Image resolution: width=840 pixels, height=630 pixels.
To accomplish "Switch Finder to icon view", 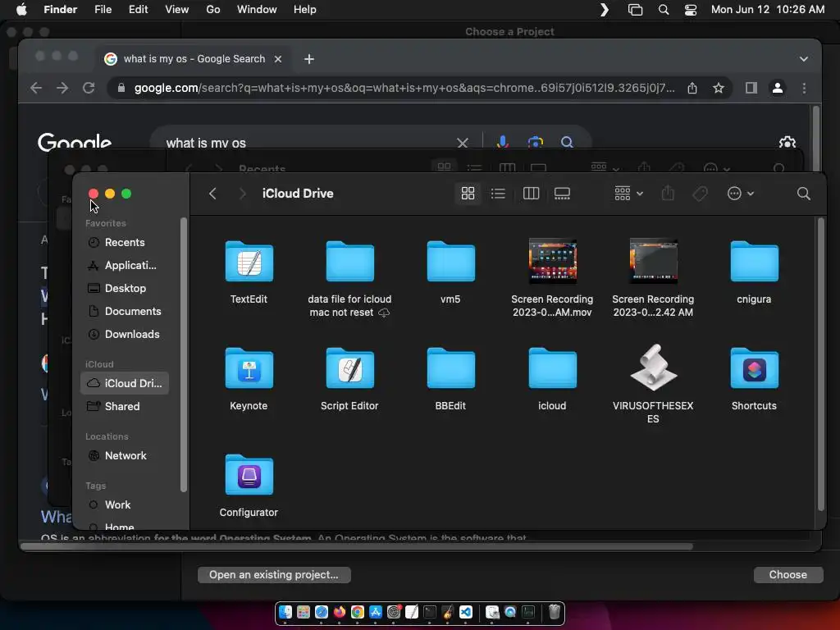I will point(468,194).
